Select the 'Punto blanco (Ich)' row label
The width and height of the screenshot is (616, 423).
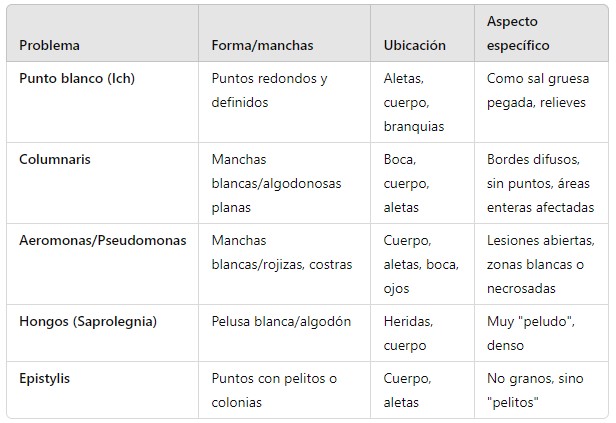(77, 79)
